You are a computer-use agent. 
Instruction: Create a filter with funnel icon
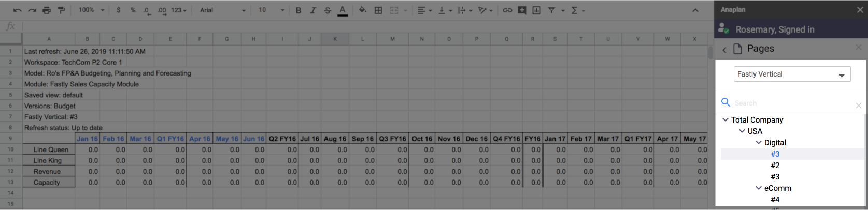click(x=551, y=10)
